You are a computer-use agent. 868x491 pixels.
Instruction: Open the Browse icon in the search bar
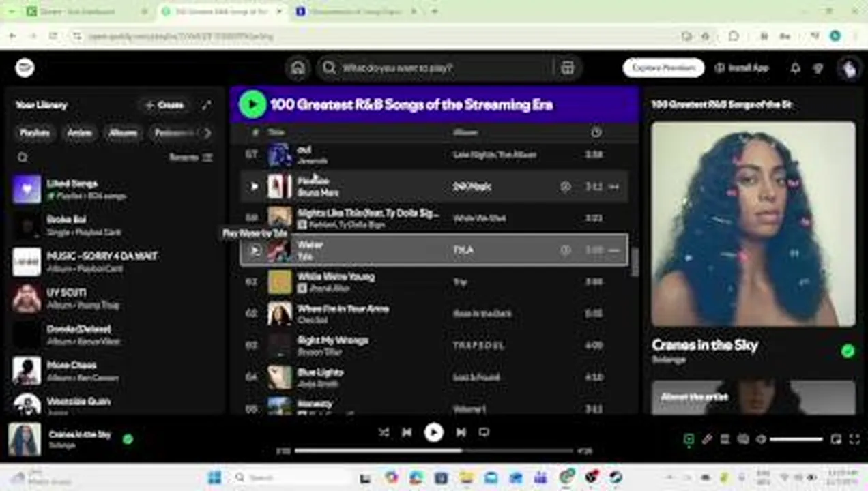(x=567, y=68)
